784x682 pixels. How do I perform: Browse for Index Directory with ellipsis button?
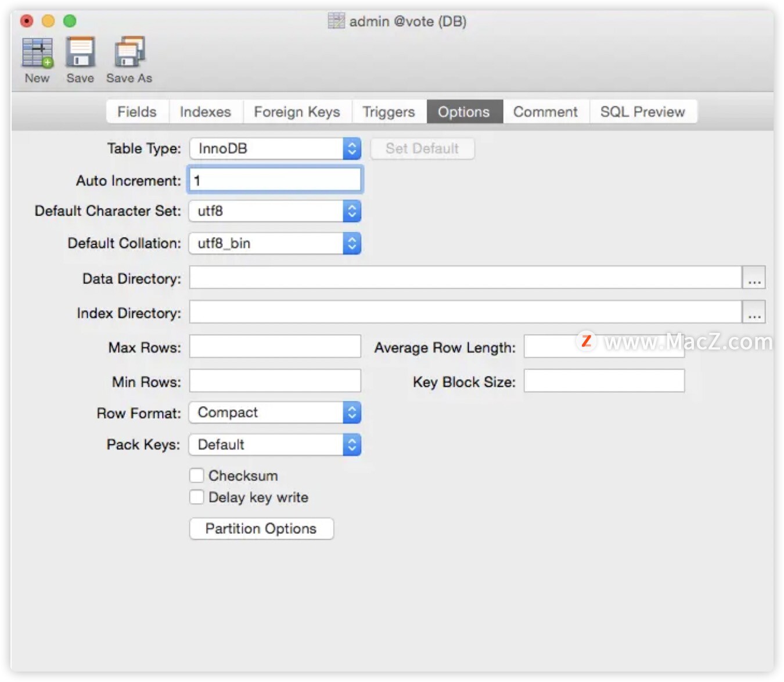[754, 312]
